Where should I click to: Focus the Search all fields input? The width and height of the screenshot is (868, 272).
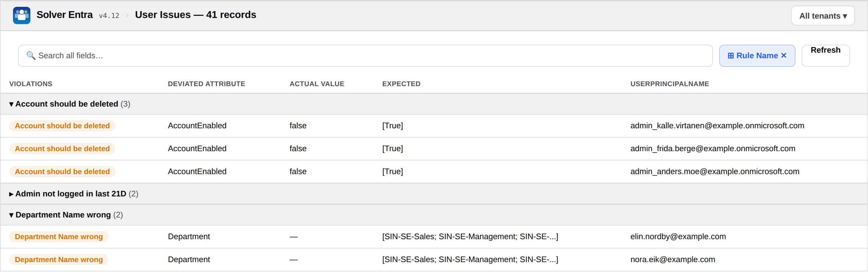click(x=365, y=55)
